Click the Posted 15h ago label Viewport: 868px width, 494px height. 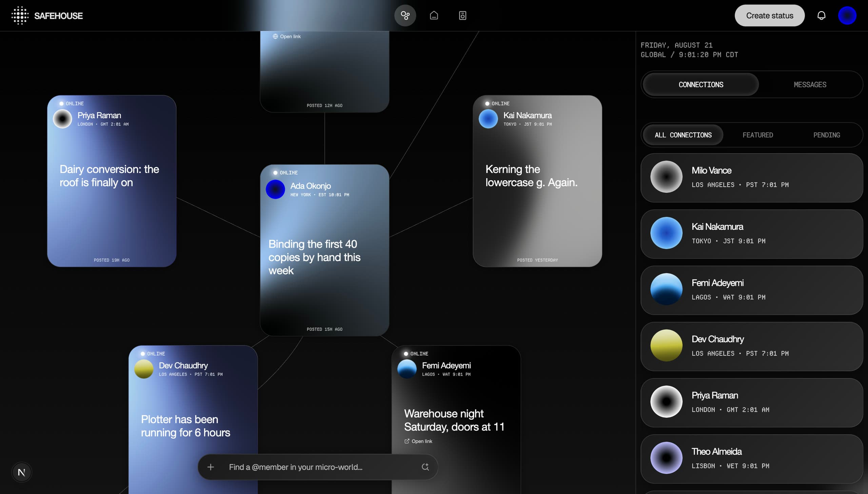point(324,329)
